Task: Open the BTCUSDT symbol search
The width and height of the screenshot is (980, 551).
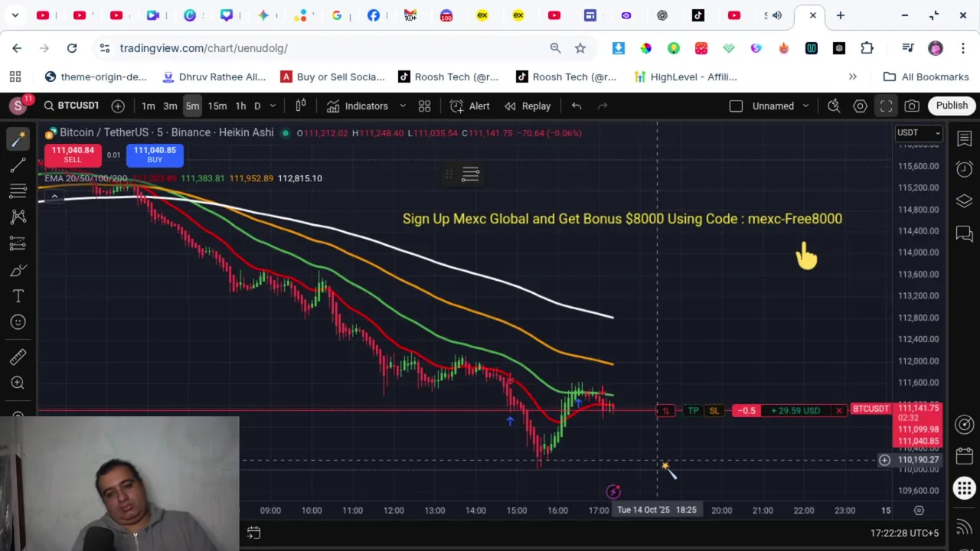Action: (71, 106)
